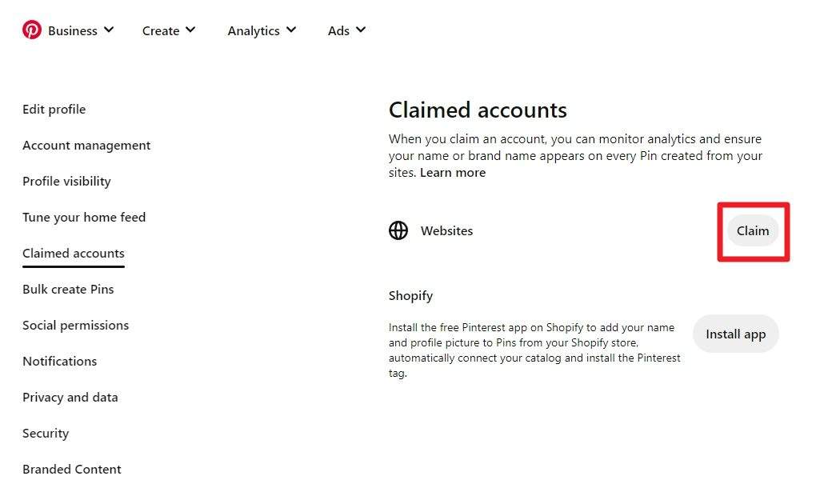Open Security settings page
The image size is (816, 504).
46,433
